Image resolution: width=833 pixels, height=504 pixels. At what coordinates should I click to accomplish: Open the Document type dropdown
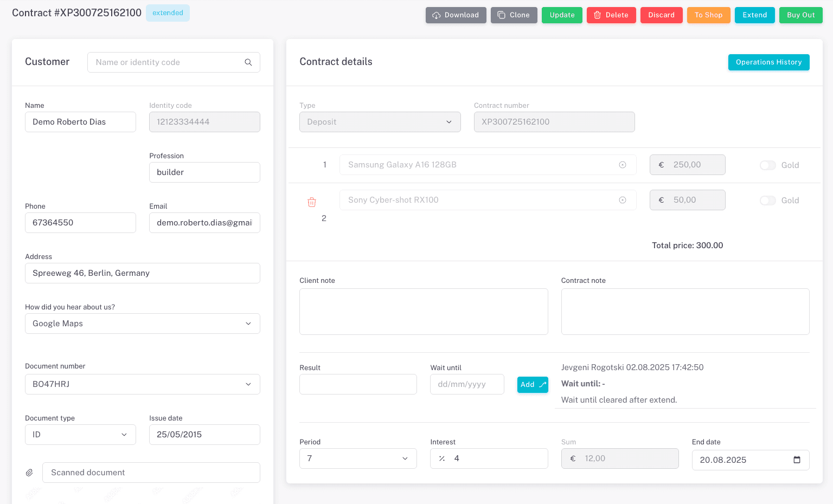(80, 435)
